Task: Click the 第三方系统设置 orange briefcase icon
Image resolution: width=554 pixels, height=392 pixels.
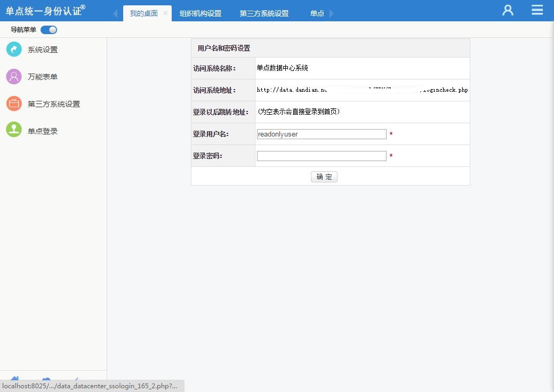Action: tap(14, 103)
